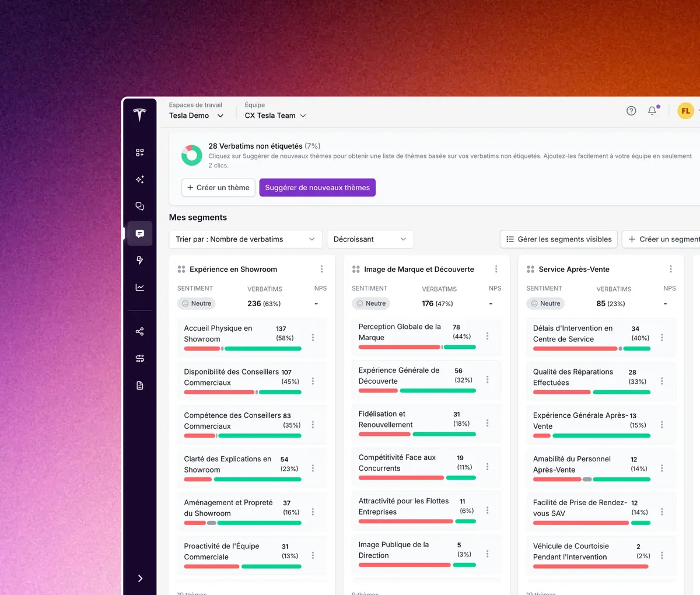Open the line chart analytics icon

tap(139, 287)
